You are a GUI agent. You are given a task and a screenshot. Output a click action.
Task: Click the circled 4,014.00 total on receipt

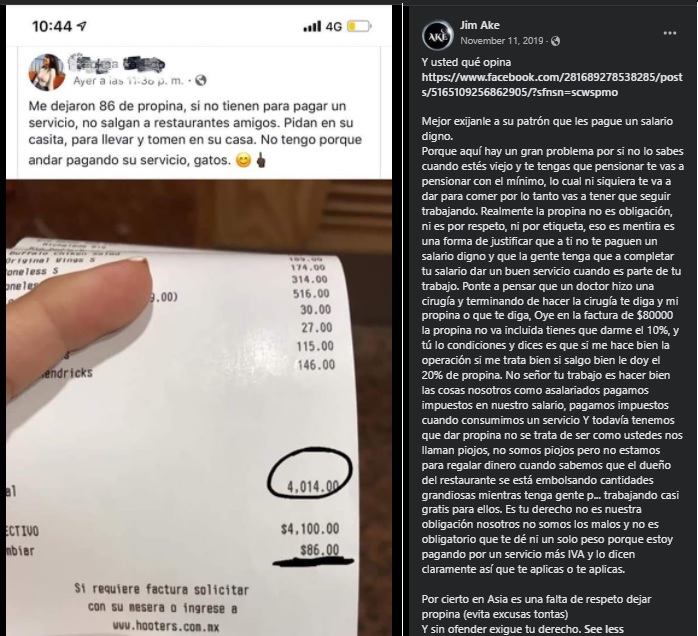click(x=310, y=473)
